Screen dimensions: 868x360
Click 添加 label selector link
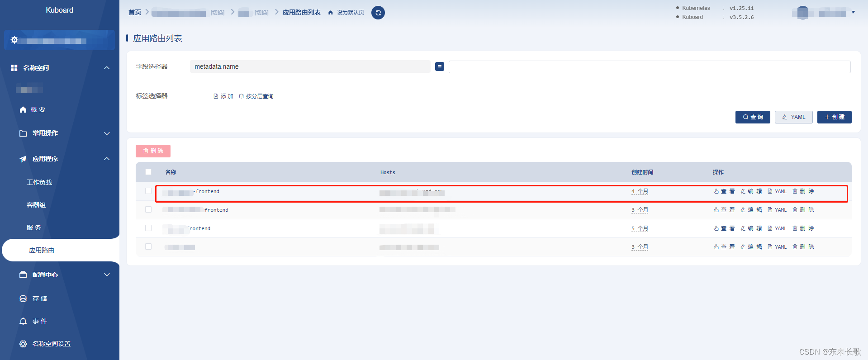(x=223, y=96)
